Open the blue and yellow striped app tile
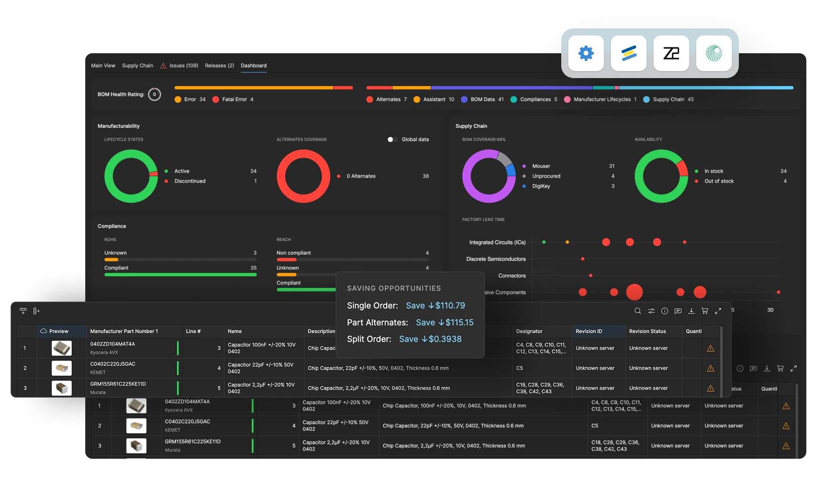Screen dimensions: 817x504 click(628, 53)
